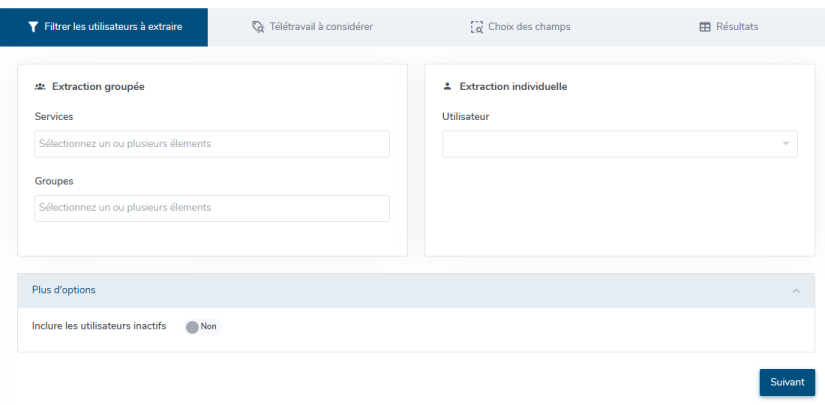Collapse the options panel using the chevron
This screenshot has width=825, height=405.
tap(796, 291)
